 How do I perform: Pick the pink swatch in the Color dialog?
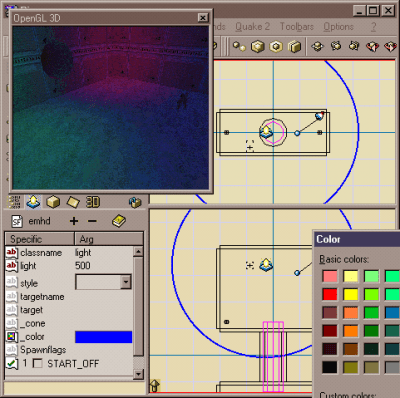click(x=330, y=276)
